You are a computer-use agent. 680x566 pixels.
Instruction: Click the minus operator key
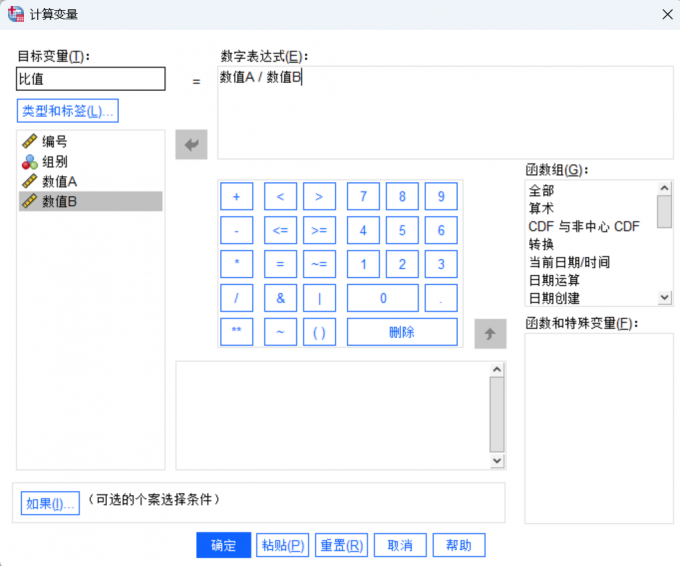[236, 230]
